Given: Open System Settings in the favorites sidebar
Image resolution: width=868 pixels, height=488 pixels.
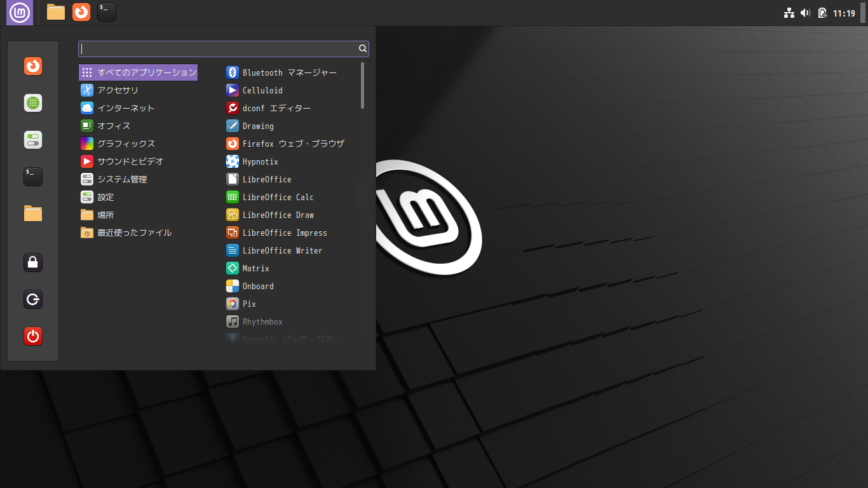Looking at the screenshot, I should coord(33,140).
